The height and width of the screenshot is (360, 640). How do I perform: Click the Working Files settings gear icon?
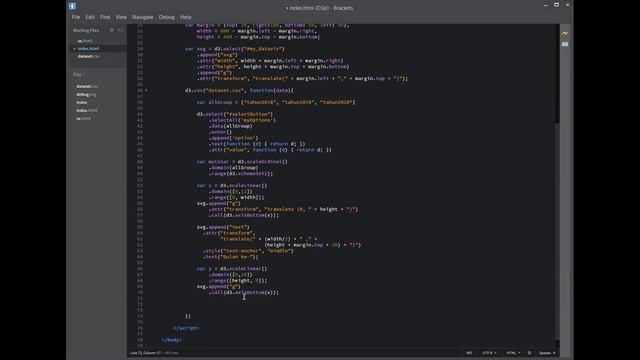tap(111, 30)
